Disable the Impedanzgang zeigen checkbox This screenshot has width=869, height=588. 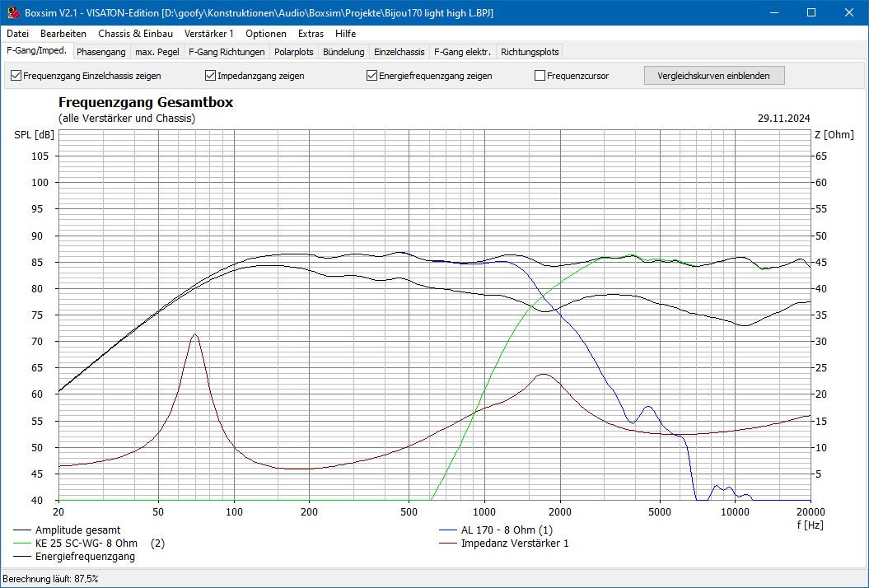point(211,76)
